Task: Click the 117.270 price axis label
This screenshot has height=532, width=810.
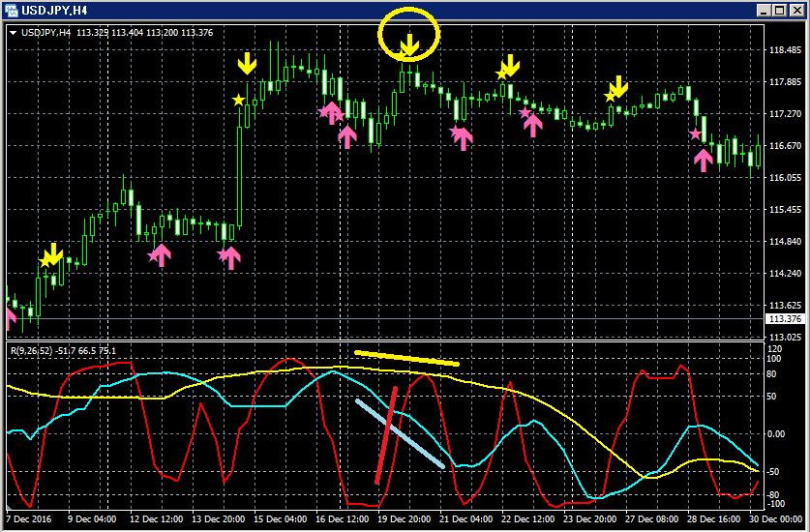Action: pos(784,113)
